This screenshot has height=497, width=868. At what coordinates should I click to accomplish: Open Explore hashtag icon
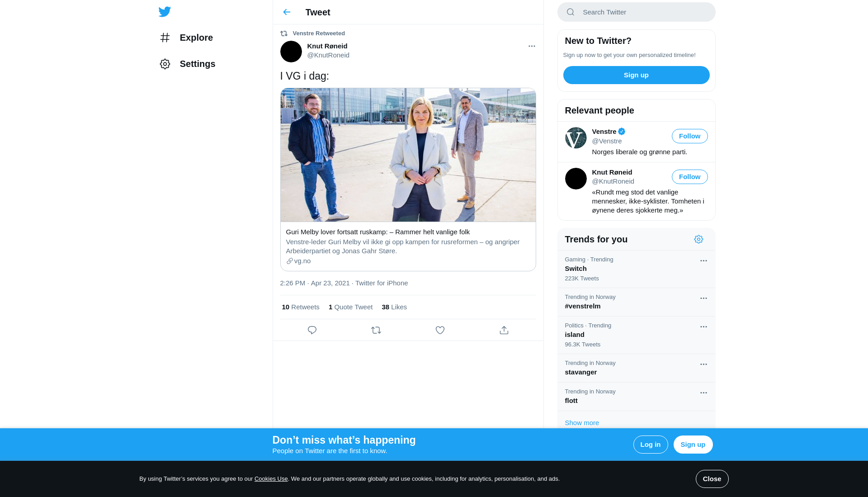(165, 38)
